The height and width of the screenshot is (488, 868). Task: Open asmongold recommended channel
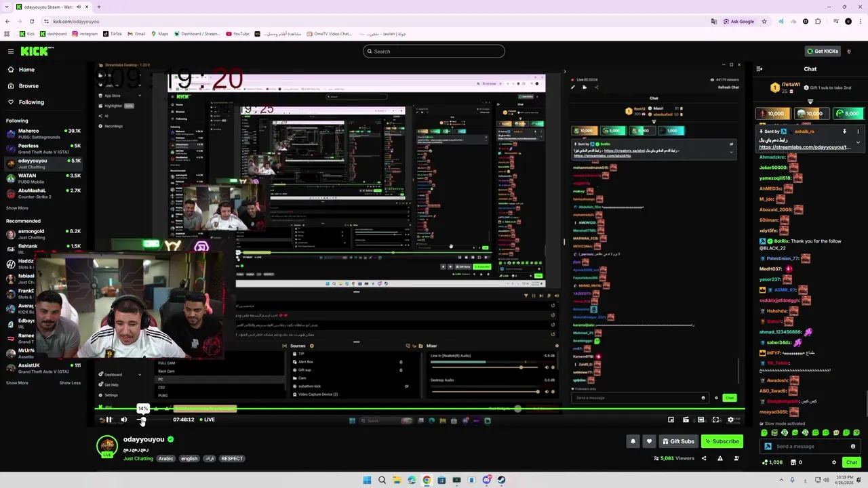pos(43,234)
